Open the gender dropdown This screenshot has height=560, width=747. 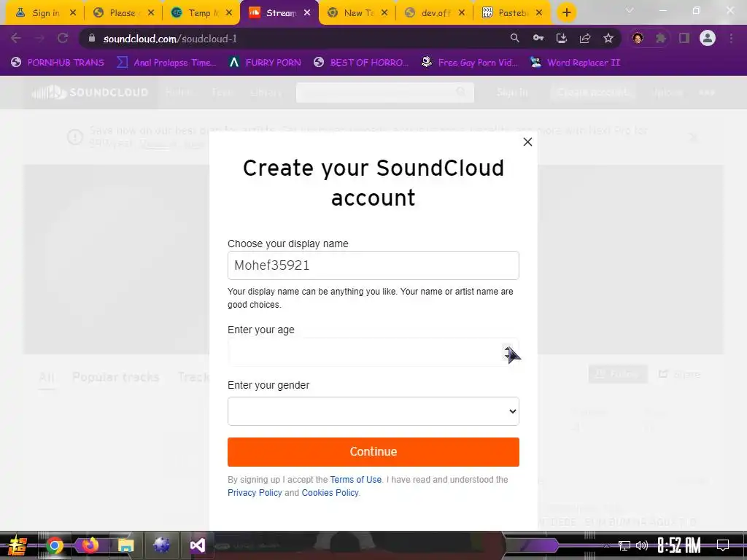pyautogui.click(x=373, y=411)
